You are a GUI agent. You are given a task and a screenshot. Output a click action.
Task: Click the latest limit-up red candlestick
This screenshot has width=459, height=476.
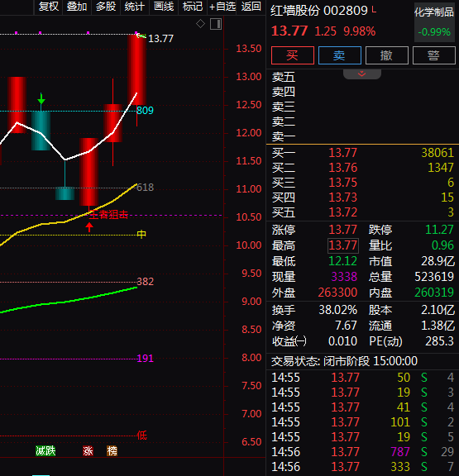[137, 69]
